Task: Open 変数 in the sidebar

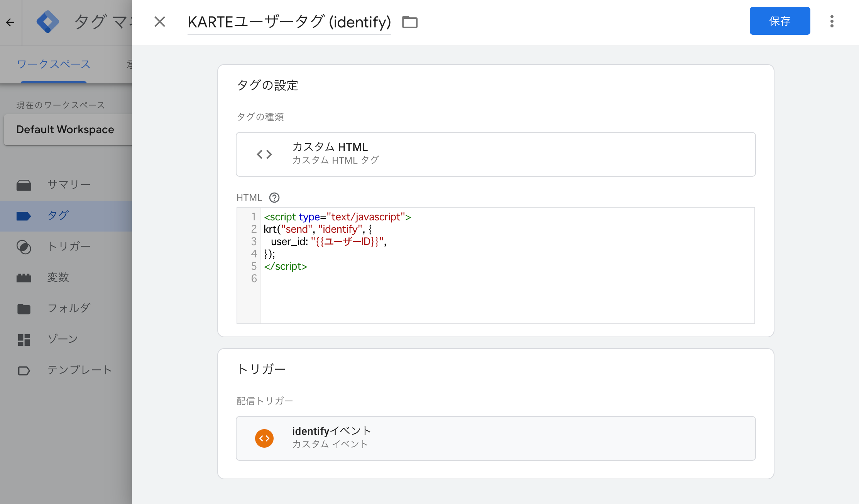Action: [x=66, y=277]
